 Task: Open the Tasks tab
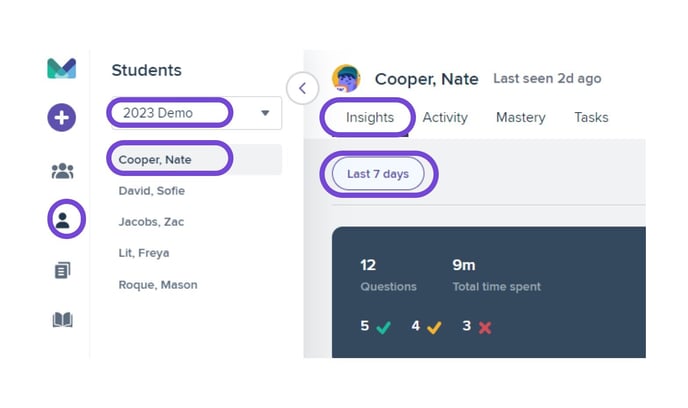[x=591, y=118]
